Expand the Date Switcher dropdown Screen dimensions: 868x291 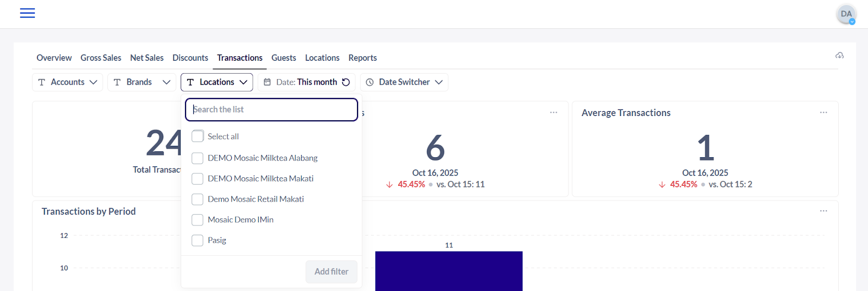pos(404,82)
